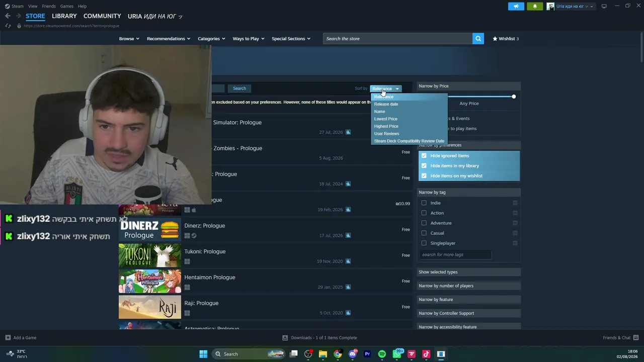The height and width of the screenshot is (362, 644).
Task: Open the Browse dropdown menu
Action: tap(129, 39)
